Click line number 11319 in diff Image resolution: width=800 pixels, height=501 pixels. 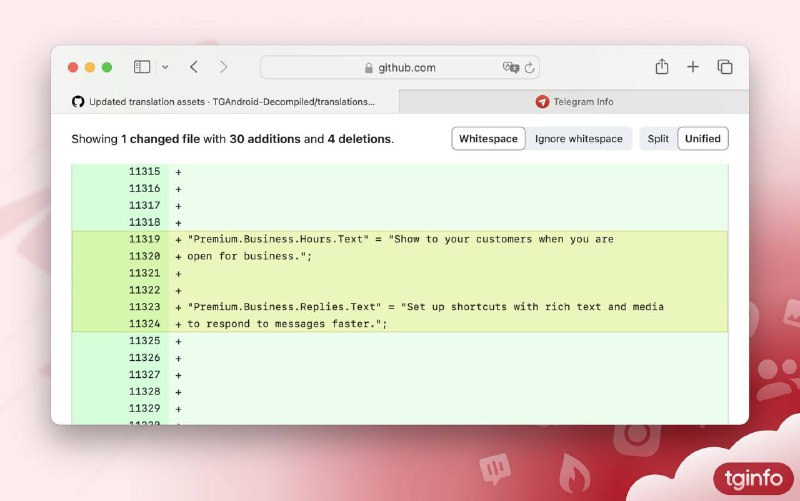[x=144, y=240]
